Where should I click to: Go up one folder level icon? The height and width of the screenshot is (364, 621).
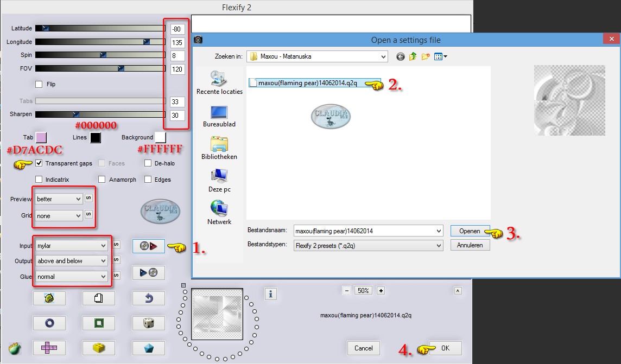pyautogui.click(x=413, y=56)
